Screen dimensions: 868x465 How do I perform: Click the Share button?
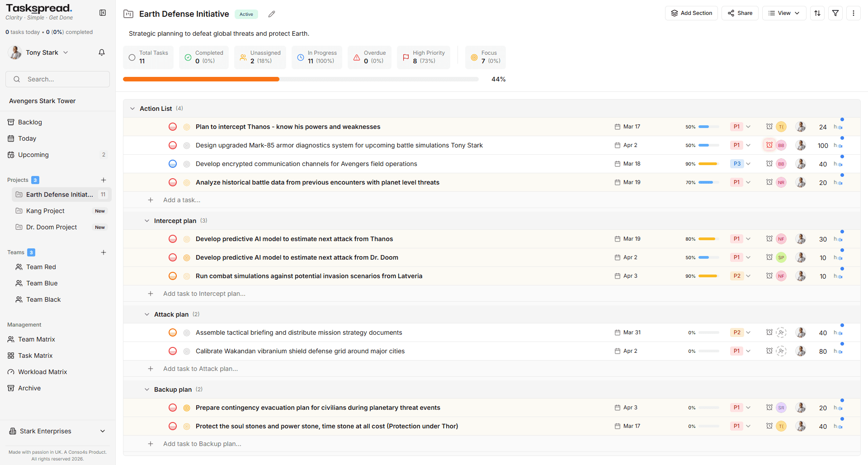point(740,13)
